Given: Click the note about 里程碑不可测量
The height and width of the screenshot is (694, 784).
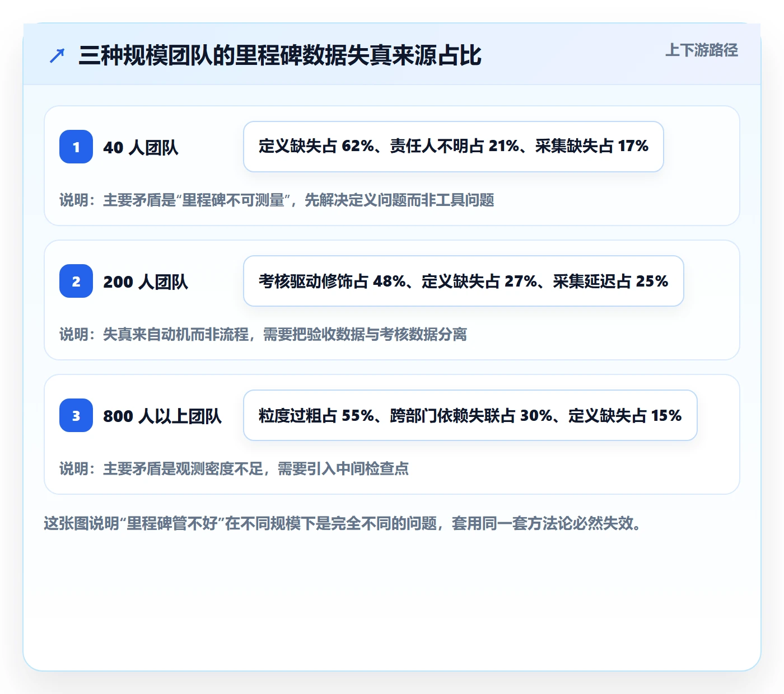Looking at the screenshot, I should click(x=277, y=200).
